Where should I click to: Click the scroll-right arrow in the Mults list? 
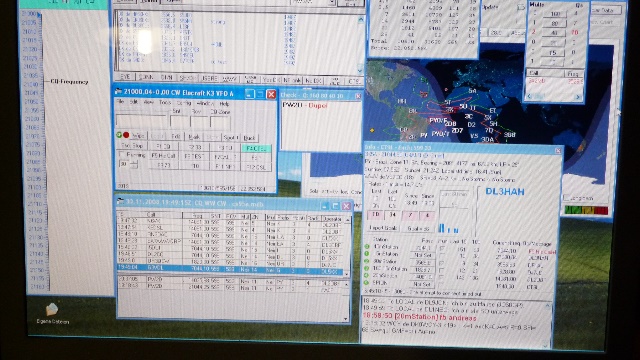pyautogui.click(x=578, y=97)
